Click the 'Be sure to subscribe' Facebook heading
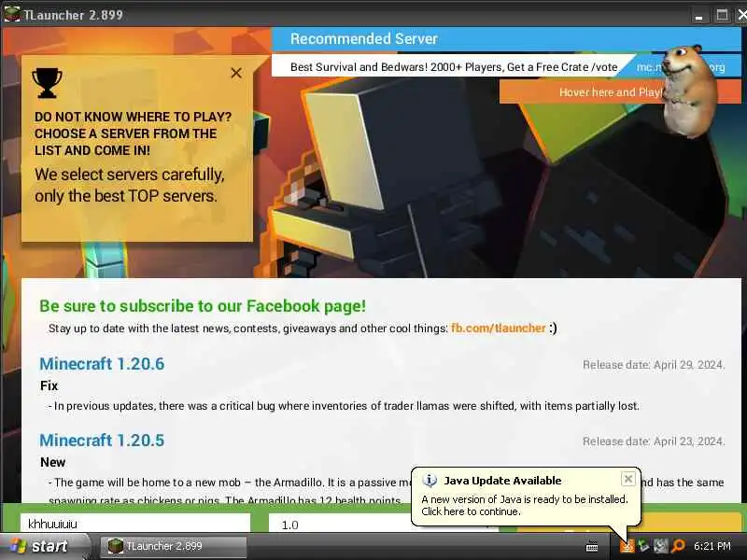The image size is (747, 560). click(203, 306)
